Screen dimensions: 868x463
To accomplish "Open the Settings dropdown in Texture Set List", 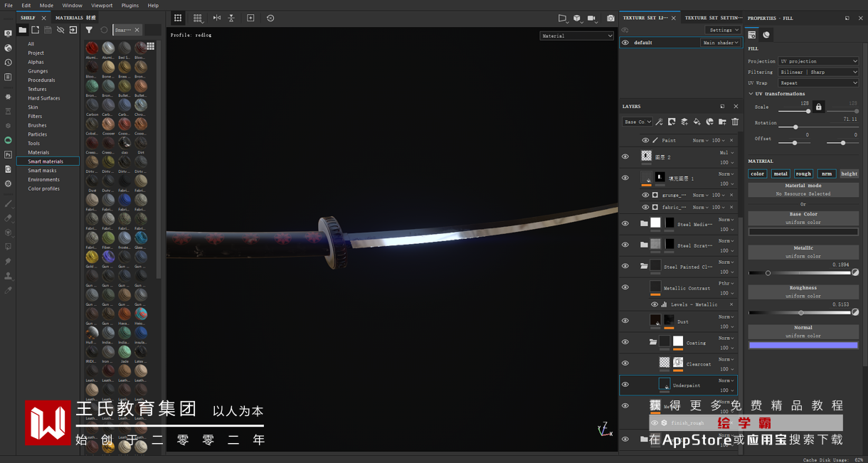I will pyautogui.click(x=723, y=30).
